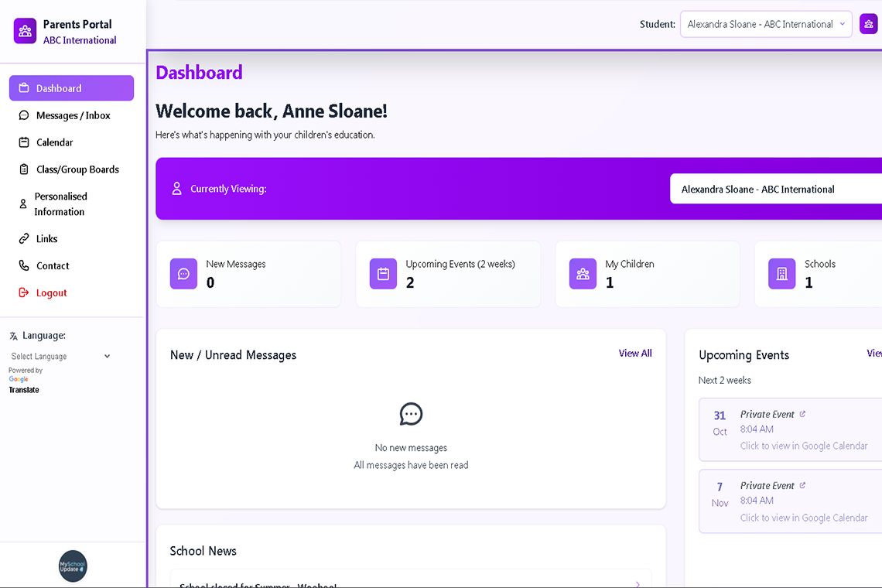Expand the Select Language dropdown
The height and width of the screenshot is (588, 882).
pyautogui.click(x=60, y=357)
